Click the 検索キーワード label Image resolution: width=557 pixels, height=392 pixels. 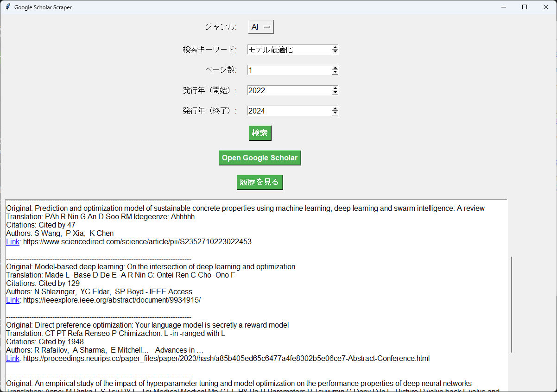(210, 50)
